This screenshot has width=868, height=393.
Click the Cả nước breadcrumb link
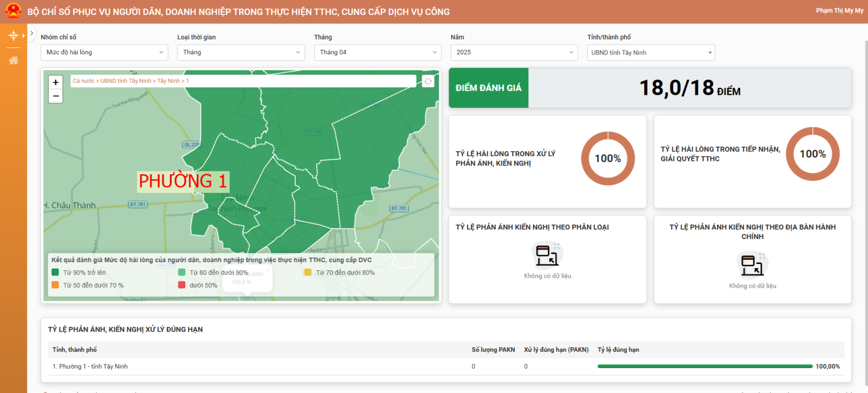tap(83, 81)
